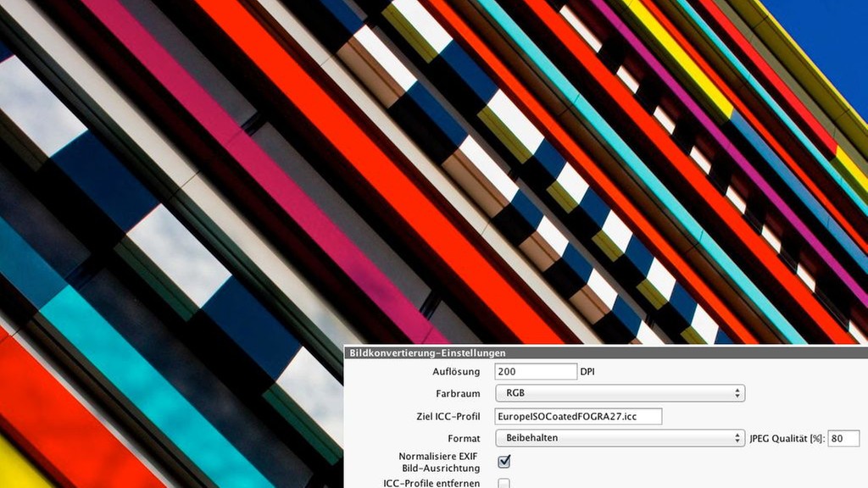Click the ICC-Profile entfernen label
868x488 pixels.
431,484
